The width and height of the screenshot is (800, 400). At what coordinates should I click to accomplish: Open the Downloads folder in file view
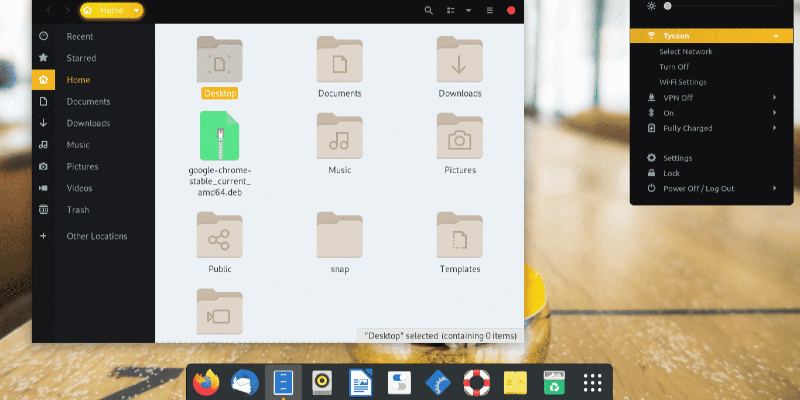tap(460, 59)
